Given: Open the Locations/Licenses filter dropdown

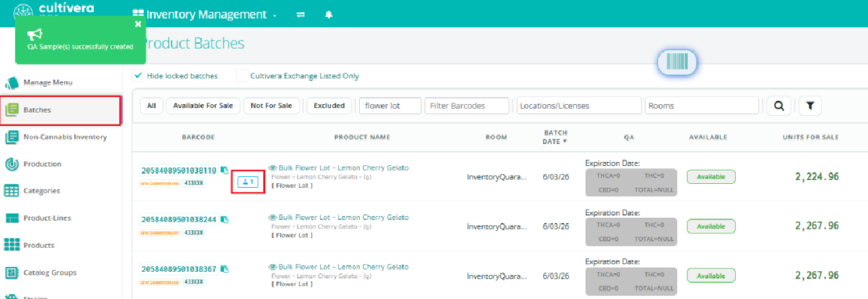Looking at the screenshot, I should click(579, 106).
